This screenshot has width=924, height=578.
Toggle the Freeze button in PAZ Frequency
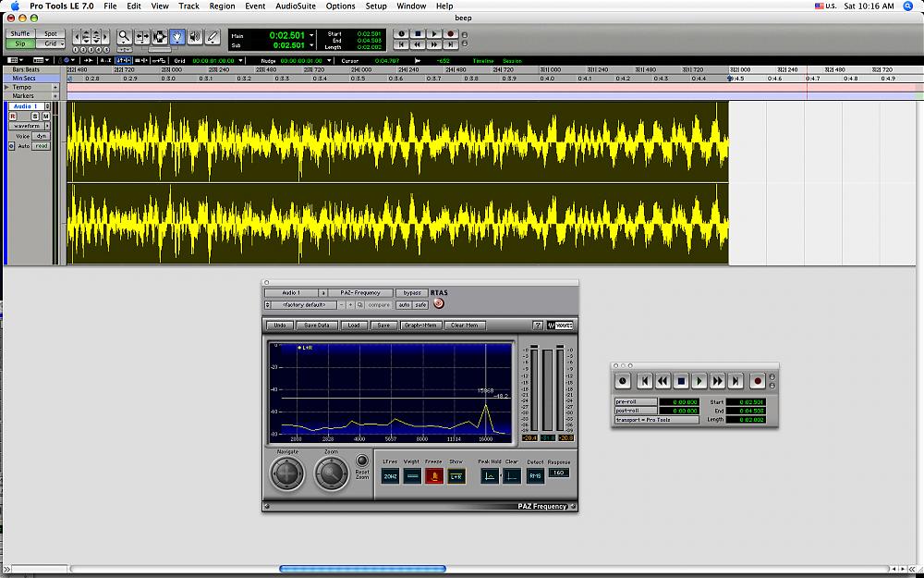[433, 476]
